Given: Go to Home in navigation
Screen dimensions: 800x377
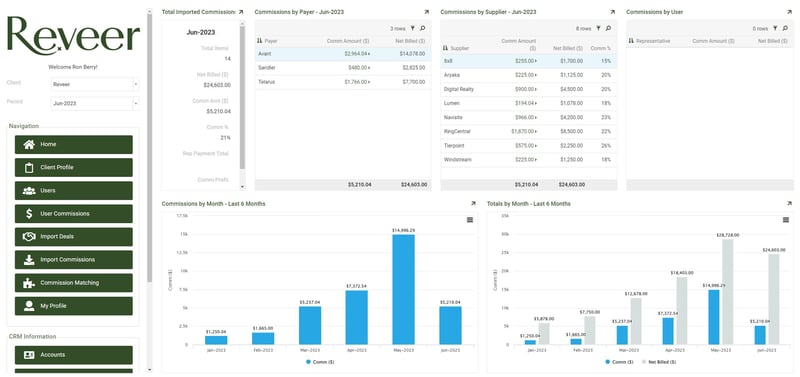Looking at the screenshot, I should [73, 144].
